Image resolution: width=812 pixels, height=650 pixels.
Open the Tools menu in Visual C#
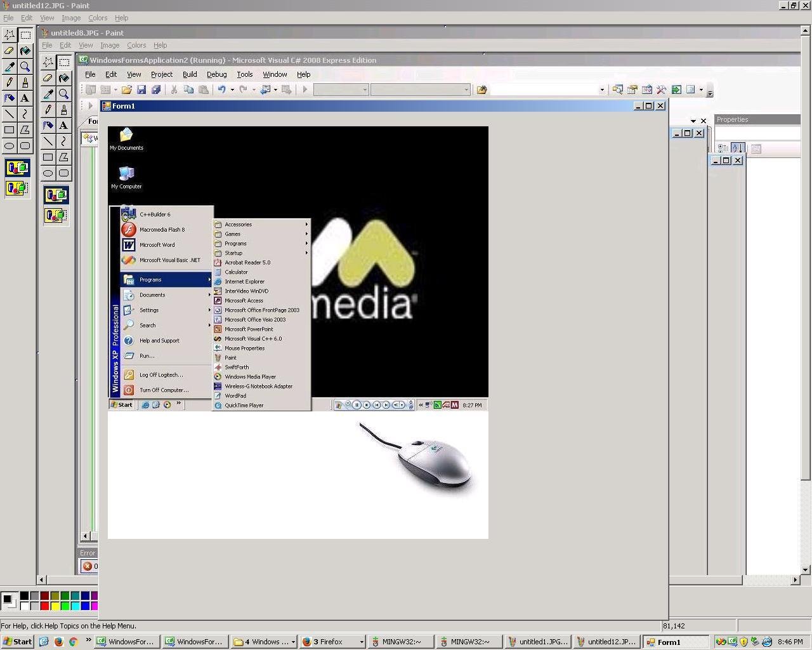(x=245, y=74)
